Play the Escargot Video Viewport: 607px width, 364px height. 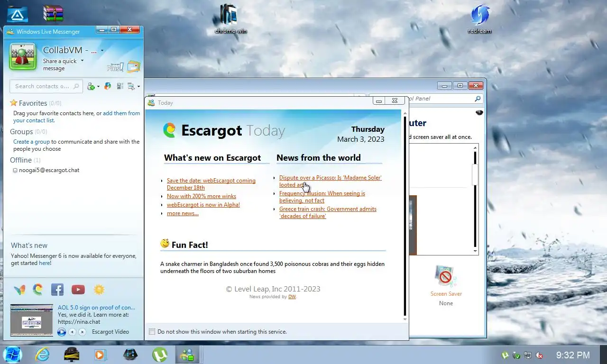pos(62,332)
